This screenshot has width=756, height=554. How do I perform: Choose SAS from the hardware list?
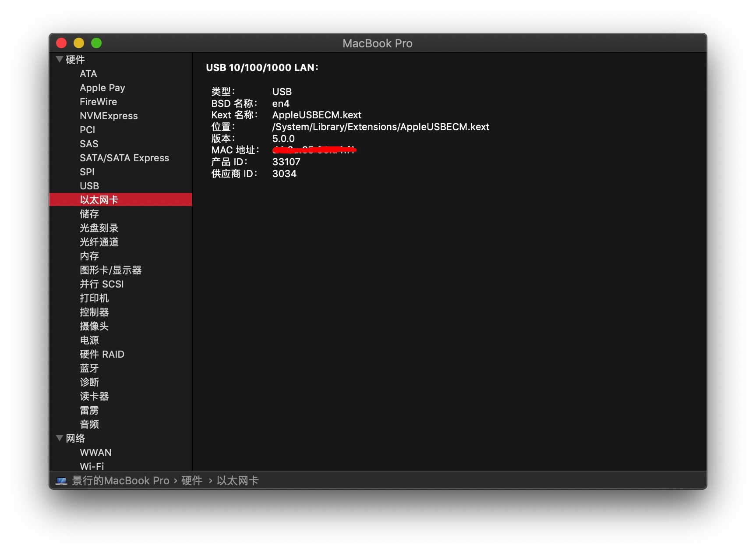(x=89, y=144)
